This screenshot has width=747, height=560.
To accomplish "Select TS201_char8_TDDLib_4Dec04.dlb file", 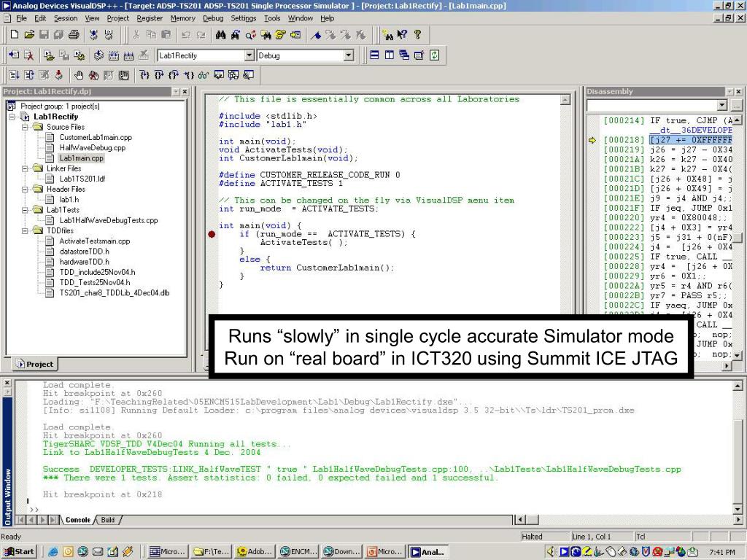I will click(x=115, y=293).
